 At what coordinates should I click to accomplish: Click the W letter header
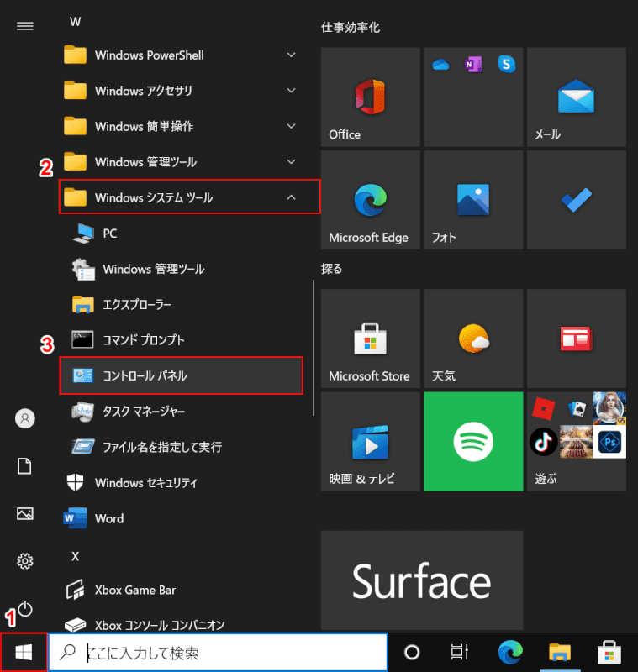76,22
